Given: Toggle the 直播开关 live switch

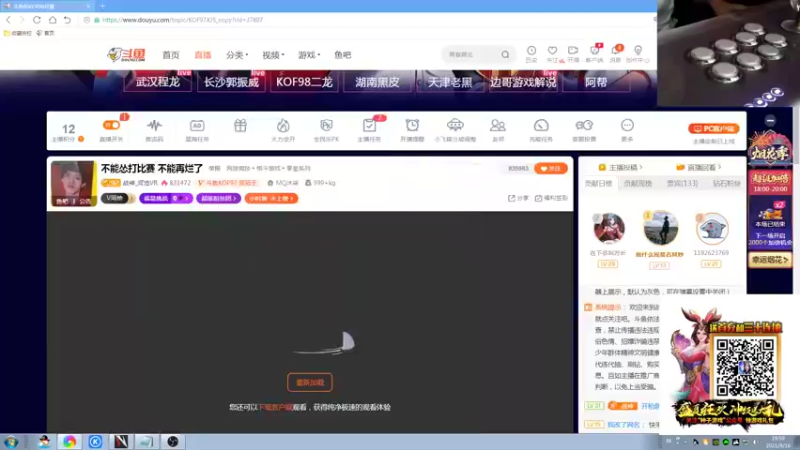Looking at the screenshot, I should (111, 125).
